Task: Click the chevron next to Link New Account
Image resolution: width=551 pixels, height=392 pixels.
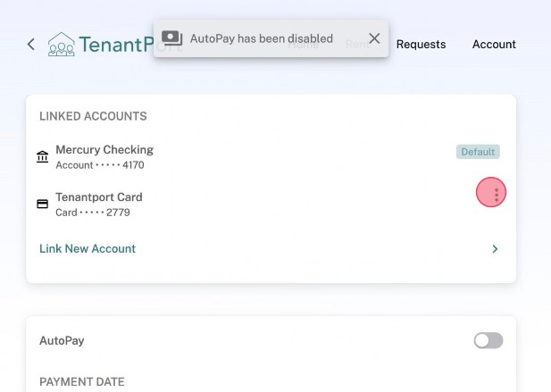Action: [495, 249]
